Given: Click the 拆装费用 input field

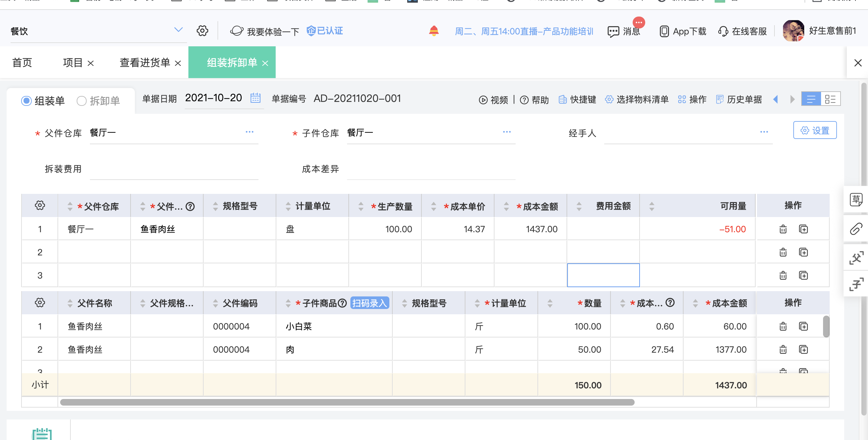Looking at the screenshot, I should [x=174, y=169].
